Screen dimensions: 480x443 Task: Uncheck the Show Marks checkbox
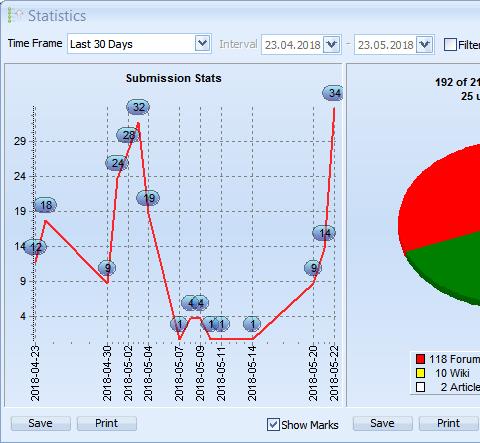click(273, 425)
